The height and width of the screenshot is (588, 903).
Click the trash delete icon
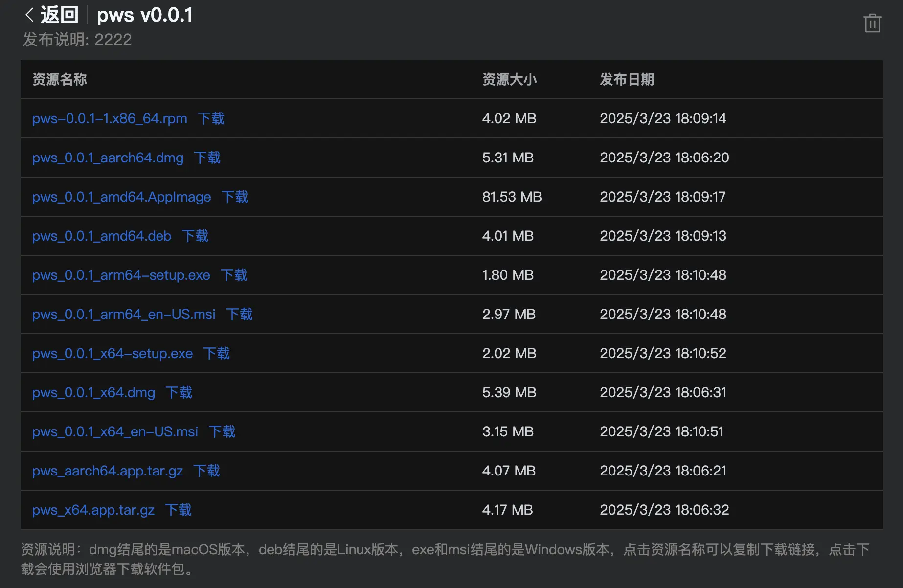pos(872,23)
